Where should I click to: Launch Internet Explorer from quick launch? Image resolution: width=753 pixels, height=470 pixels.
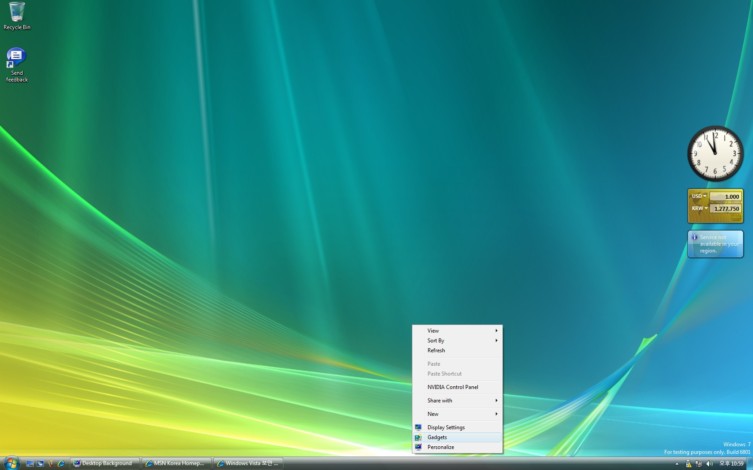click(x=61, y=464)
